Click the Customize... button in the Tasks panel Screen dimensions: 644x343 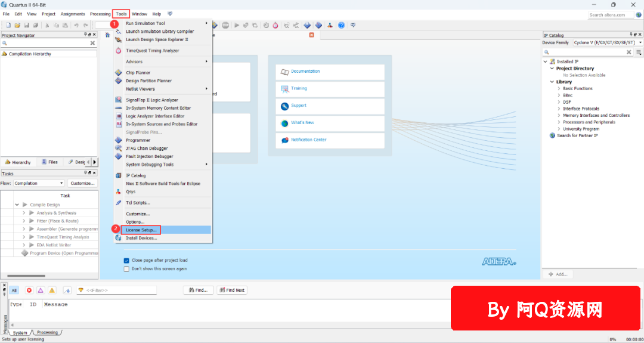coord(82,183)
